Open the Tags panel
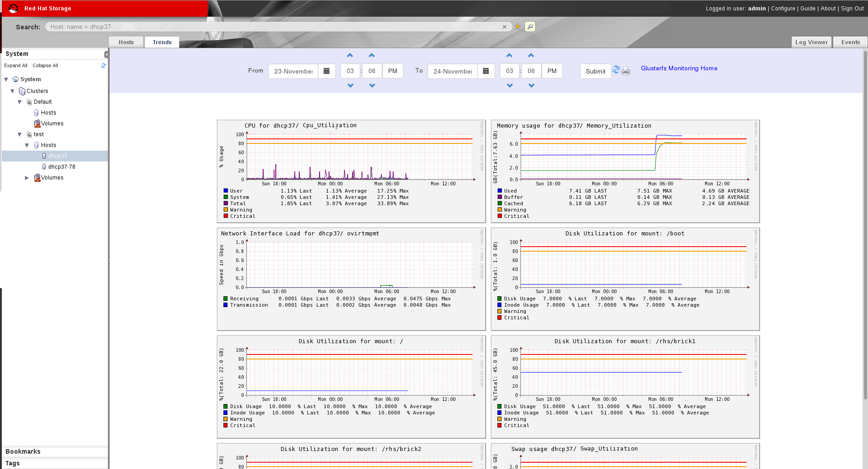868x469 pixels. pos(55,463)
